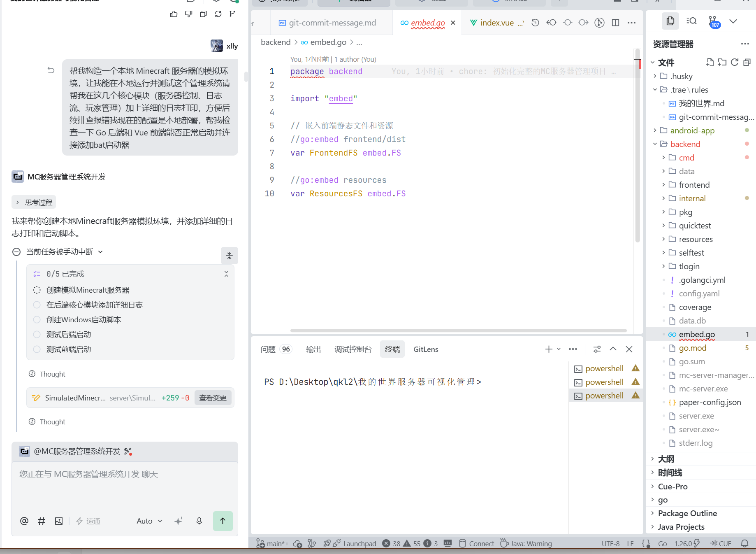The width and height of the screenshot is (756, 554).
Task: Click UTF-8 encoding in status bar
Action: coord(610,544)
